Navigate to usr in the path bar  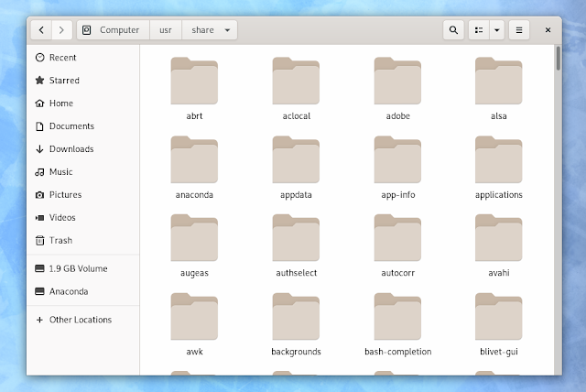click(165, 30)
